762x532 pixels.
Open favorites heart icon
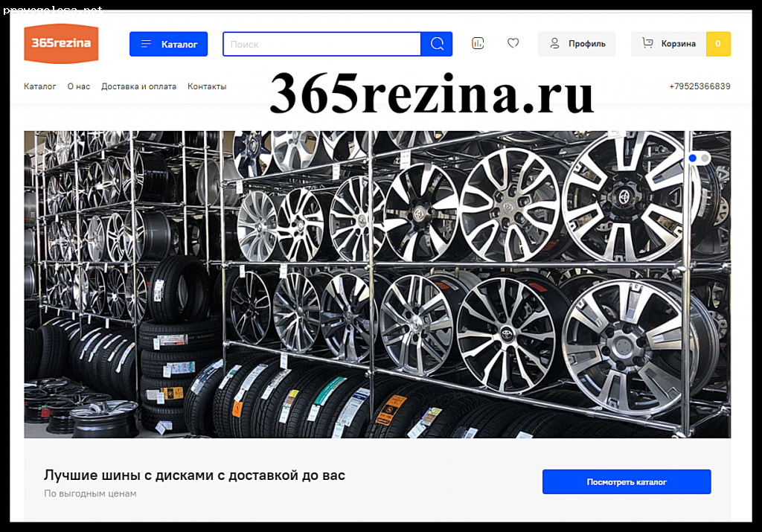click(513, 43)
